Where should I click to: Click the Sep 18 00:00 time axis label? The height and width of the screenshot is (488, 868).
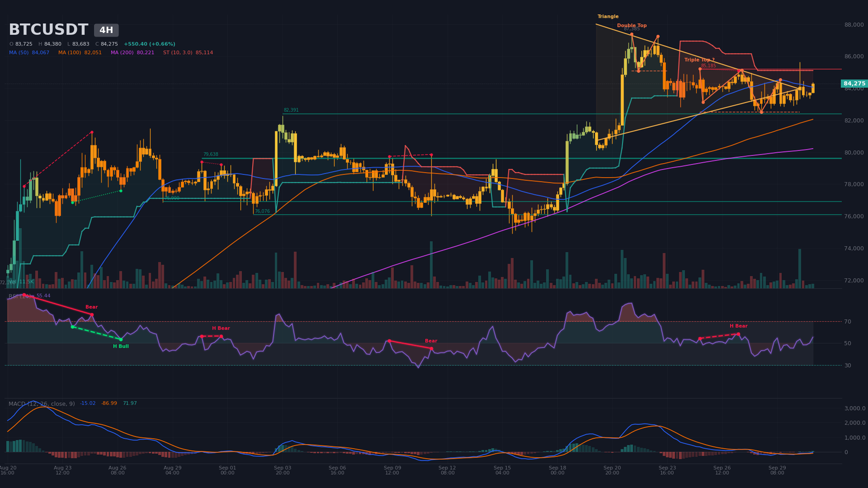pos(557,470)
